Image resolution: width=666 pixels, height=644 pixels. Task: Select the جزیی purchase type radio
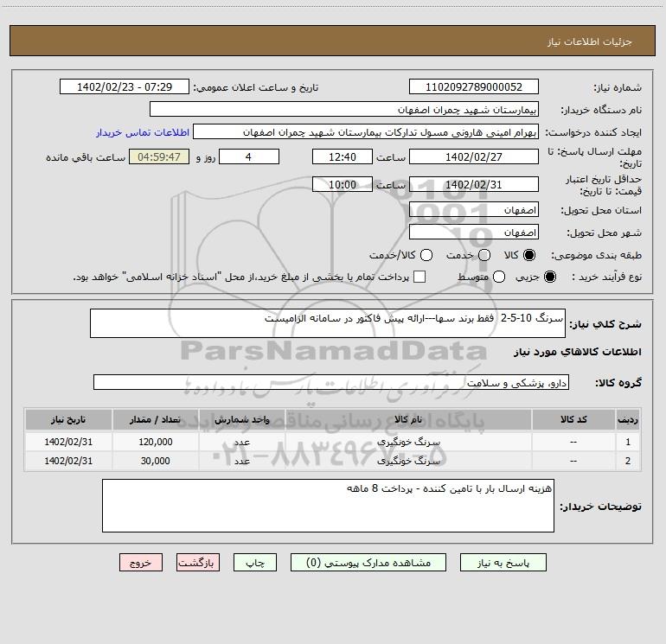pyautogui.click(x=550, y=277)
